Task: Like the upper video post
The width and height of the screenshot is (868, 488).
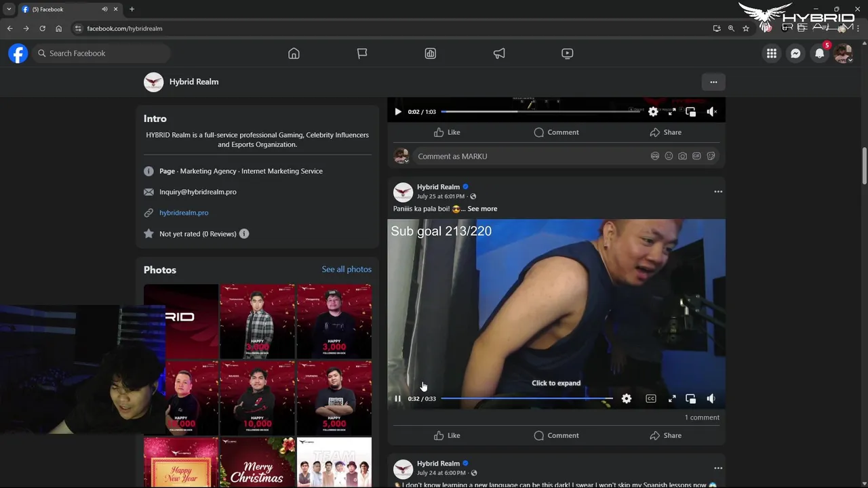Action: click(x=447, y=132)
